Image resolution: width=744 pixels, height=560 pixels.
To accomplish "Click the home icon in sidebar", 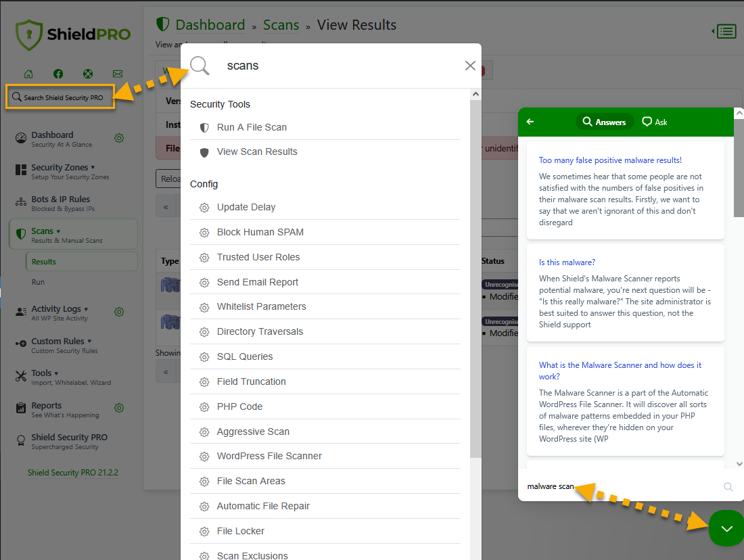I will point(28,74).
